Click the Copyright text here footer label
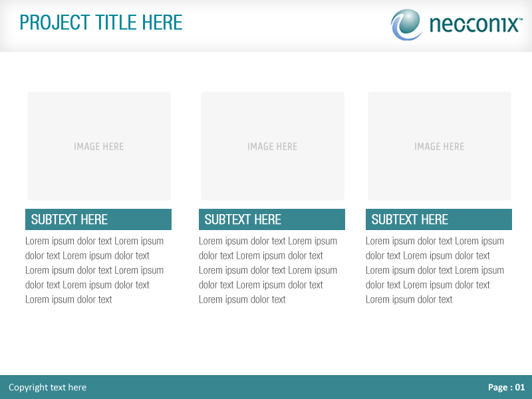This screenshot has width=532, height=399. pyautogui.click(x=47, y=387)
